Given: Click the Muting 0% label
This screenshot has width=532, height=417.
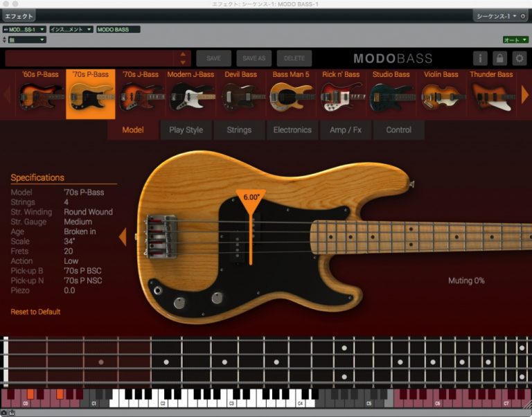Looking at the screenshot, I should point(466,281).
